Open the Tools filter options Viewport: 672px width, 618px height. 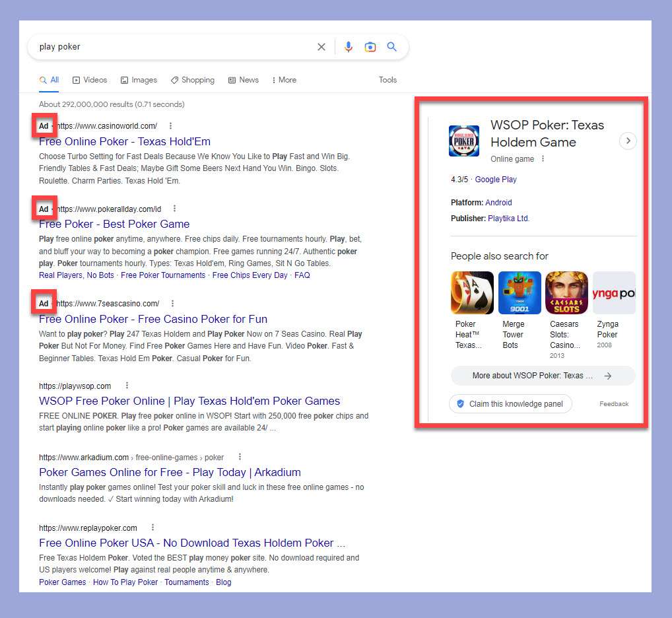click(x=387, y=80)
